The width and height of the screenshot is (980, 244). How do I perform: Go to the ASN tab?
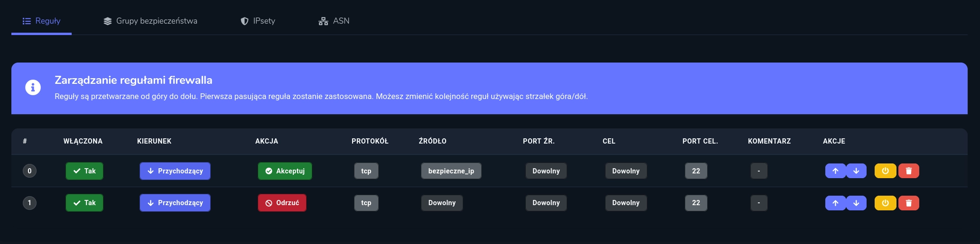coord(334,21)
